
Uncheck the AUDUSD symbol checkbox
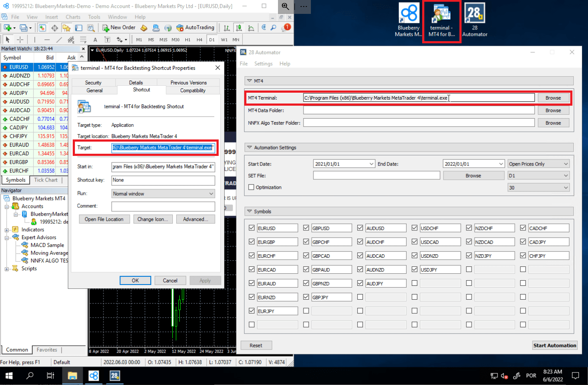click(x=361, y=228)
